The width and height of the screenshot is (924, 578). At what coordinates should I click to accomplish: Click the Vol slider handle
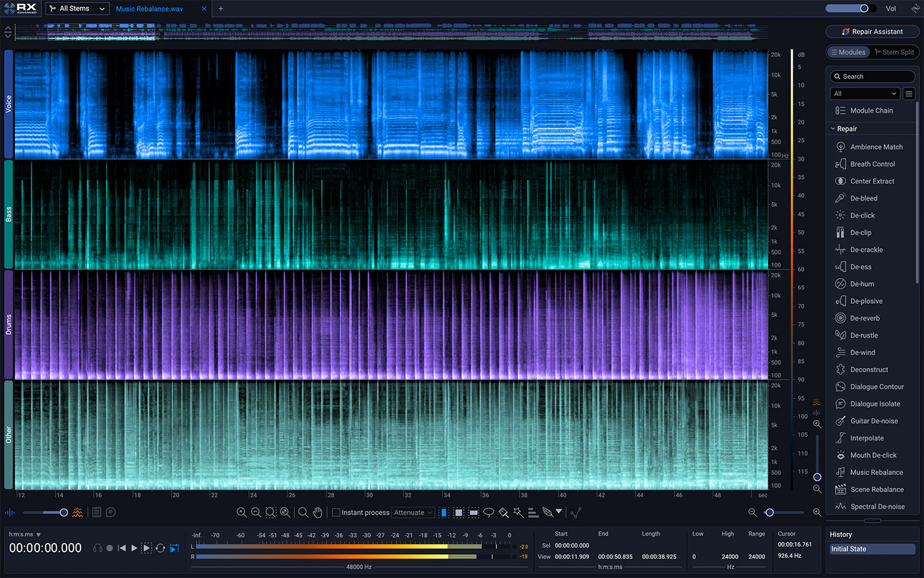coord(864,9)
